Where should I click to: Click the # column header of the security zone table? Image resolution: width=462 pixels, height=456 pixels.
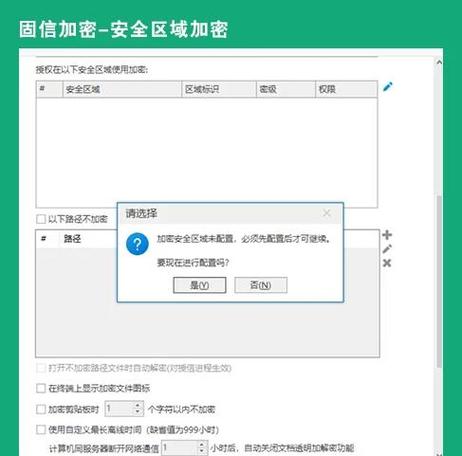click(x=49, y=89)
